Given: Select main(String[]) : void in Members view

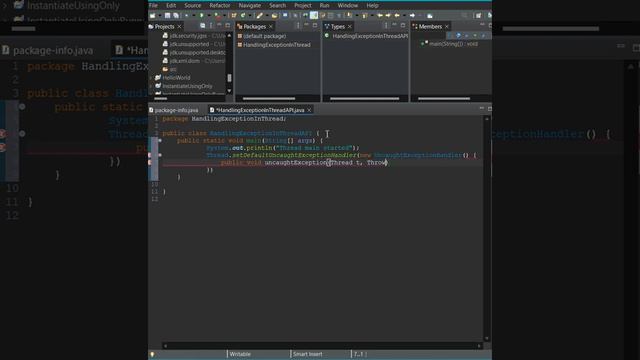Looking at the screenshot, I should pyautogui.click(x=449, y=44).
